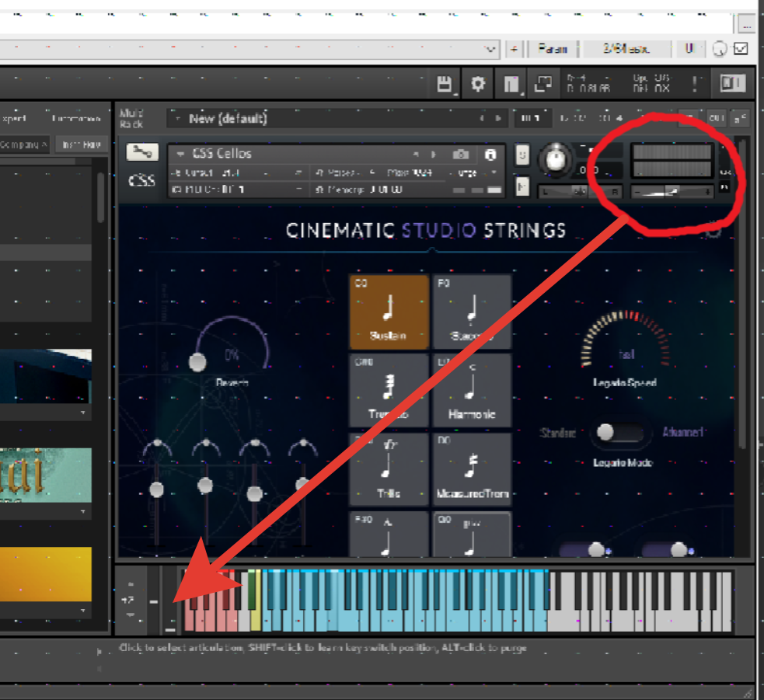Select the Trills articulation
764x700 pixels.
pyautogui.click(x=389, y=469)
